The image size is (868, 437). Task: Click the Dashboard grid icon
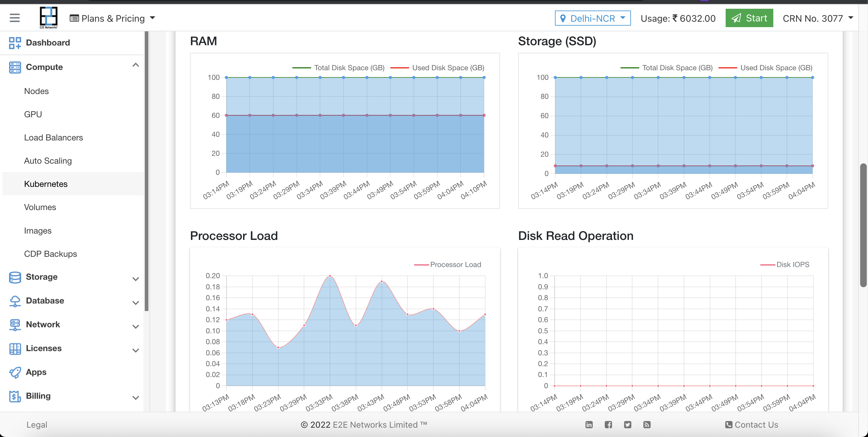coord(15,43)
